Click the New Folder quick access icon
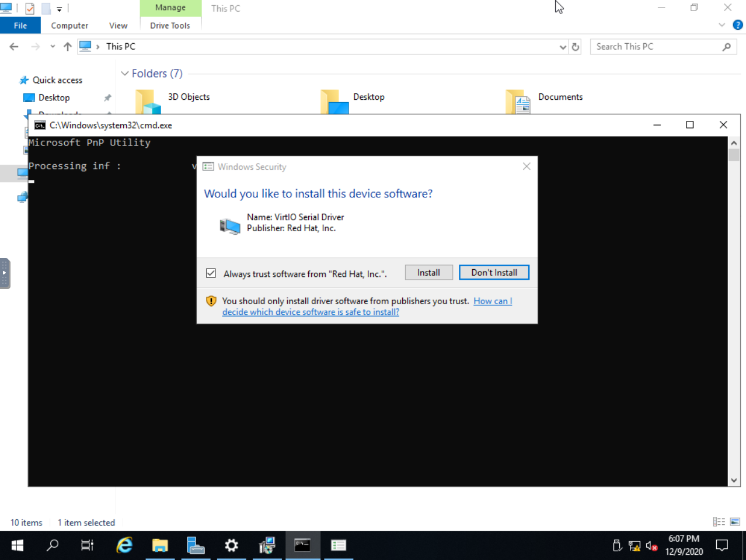Image resolution: width=746 pixels, height=560 pixels. pos(46,8)
